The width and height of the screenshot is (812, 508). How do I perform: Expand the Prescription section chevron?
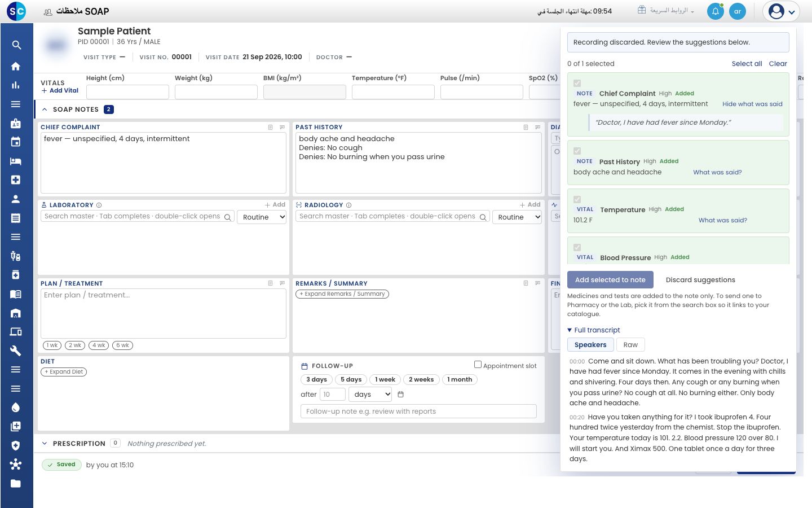[45, 444]
